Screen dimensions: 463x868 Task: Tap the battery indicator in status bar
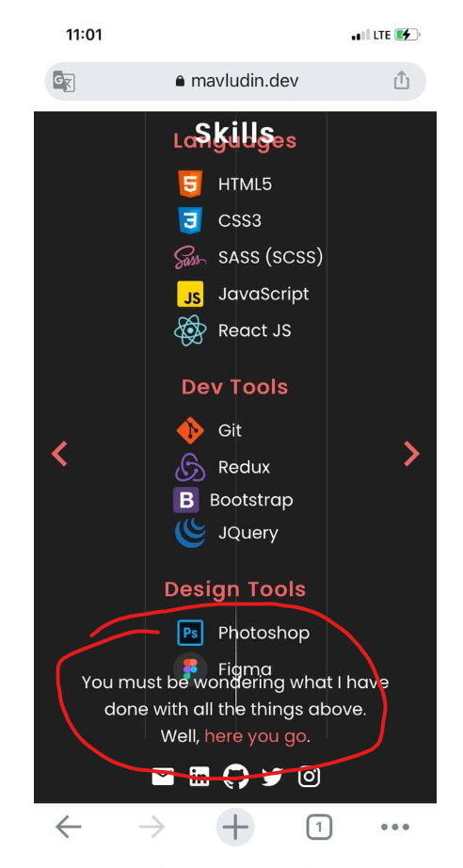click(x=407, y=35)
